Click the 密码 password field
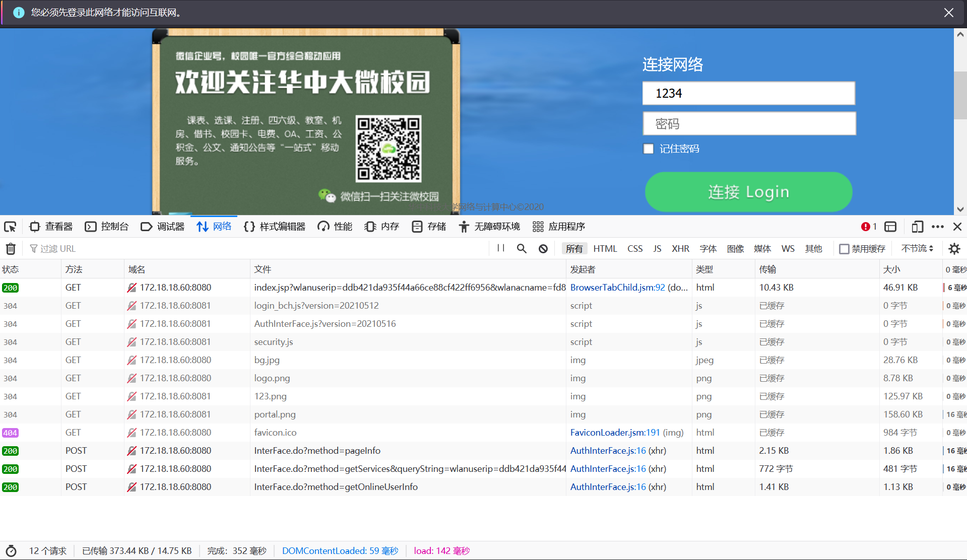 click(749, 123)
